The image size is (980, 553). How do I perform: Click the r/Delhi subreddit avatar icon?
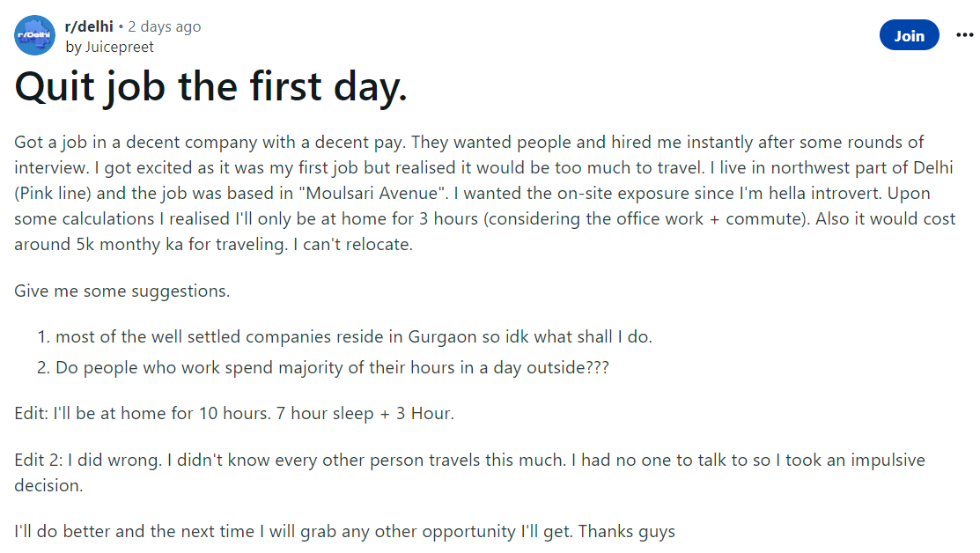[35, 35]
